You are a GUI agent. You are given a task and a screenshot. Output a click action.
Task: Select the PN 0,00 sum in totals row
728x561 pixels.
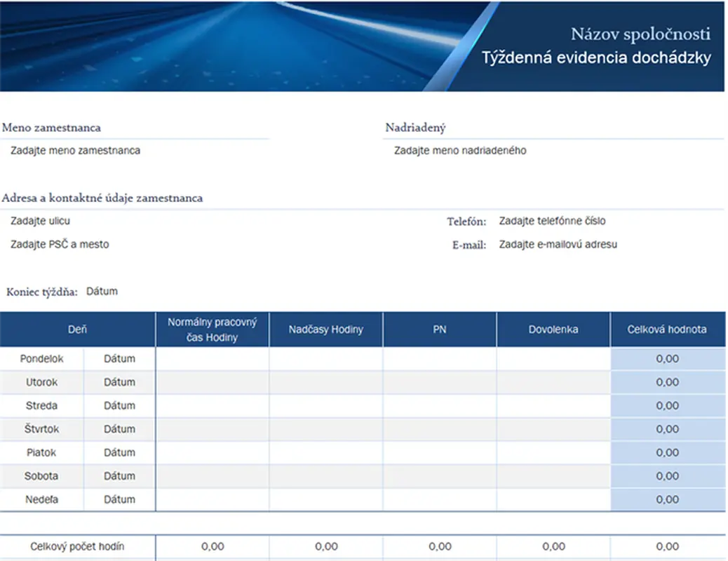click(x=440, y=546)
